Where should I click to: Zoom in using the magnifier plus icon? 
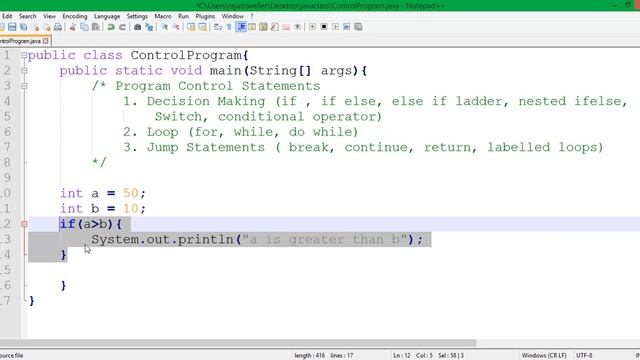(164, 27)
